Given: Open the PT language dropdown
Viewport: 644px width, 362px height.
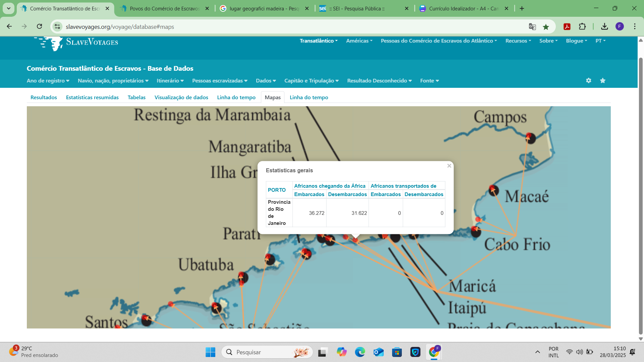Looking at the screenshot, I should 600,41.
